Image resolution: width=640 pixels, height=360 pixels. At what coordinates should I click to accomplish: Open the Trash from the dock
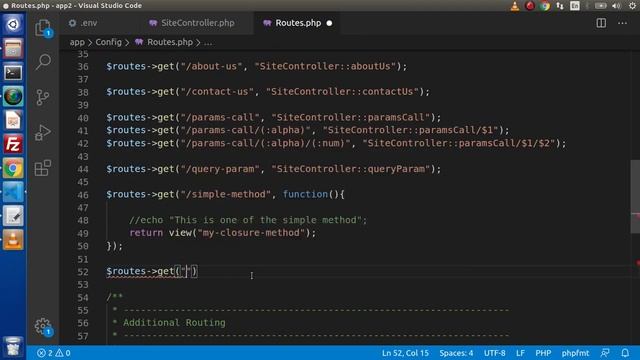(13, 347)
